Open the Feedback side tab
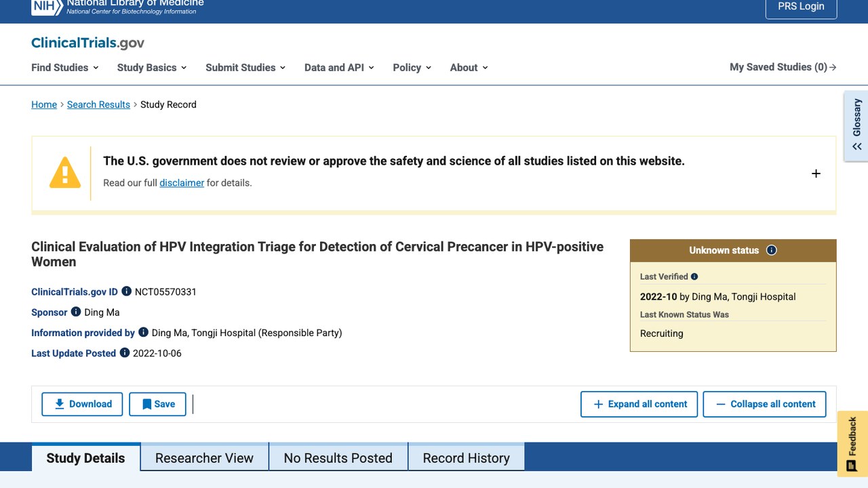The height and width of the screenshot is (488, 868). pos(852,444)
